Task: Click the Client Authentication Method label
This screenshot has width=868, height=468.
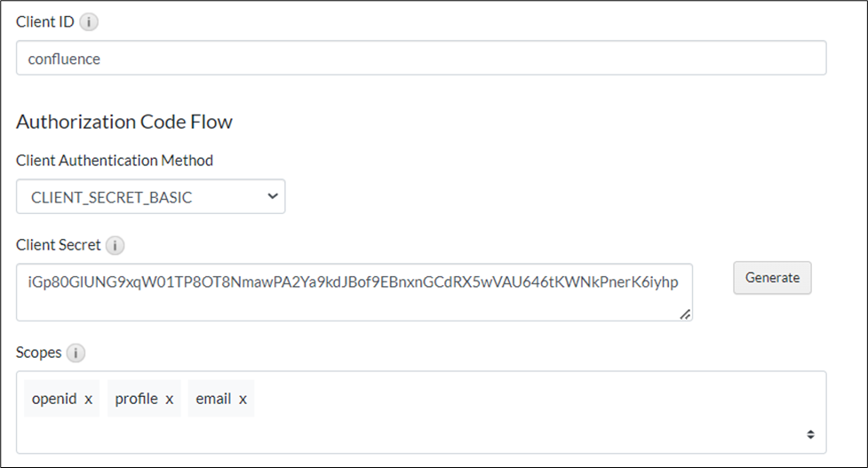Action: (x=115, y=161)
